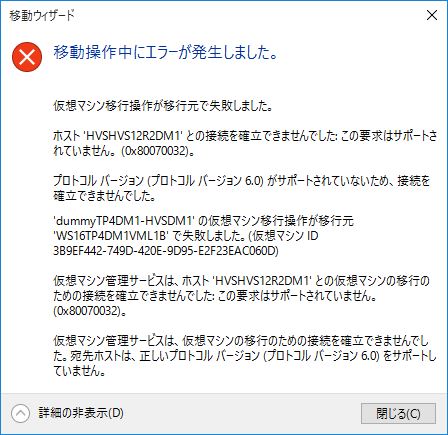448x435 pixels.
Task: Click the red error X icon
Action: [x=27, y=57]
